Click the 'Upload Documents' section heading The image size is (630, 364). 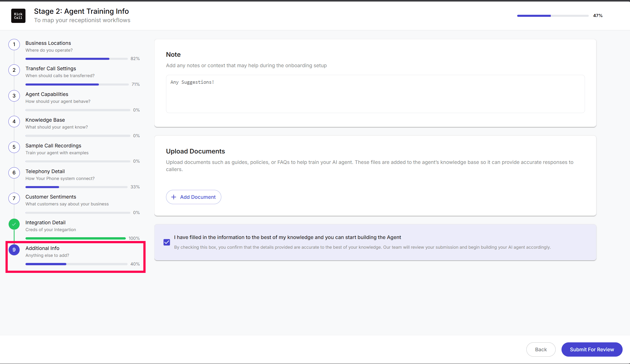(195, 151)
